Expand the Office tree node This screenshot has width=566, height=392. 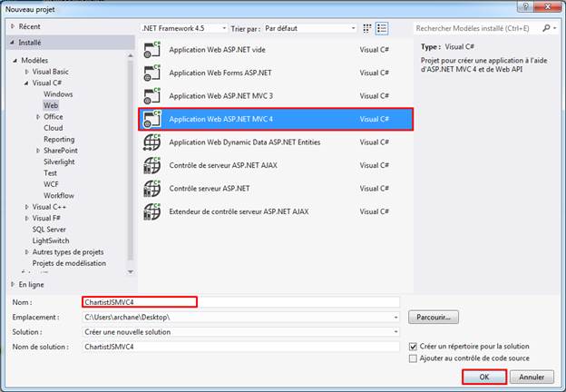click(x=38, y=117)
